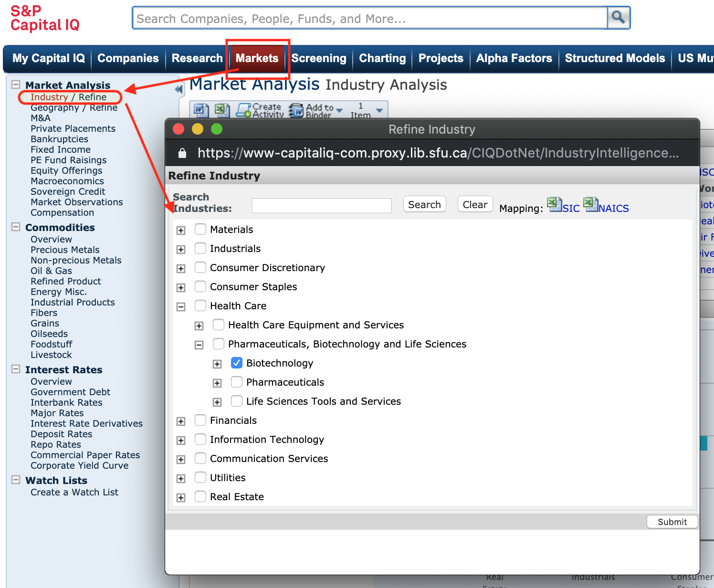Open the 1 Item dropdown arrow
Screen dimensions: 714x588
379,111
